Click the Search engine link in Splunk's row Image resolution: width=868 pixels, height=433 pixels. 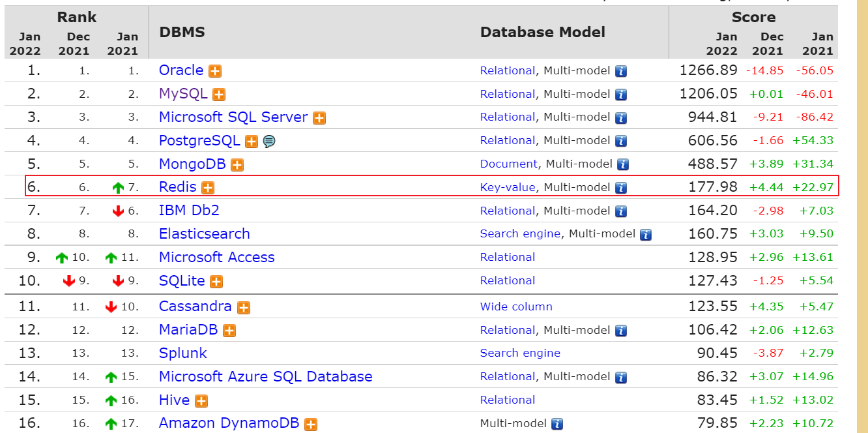click(x=520, y=353)
